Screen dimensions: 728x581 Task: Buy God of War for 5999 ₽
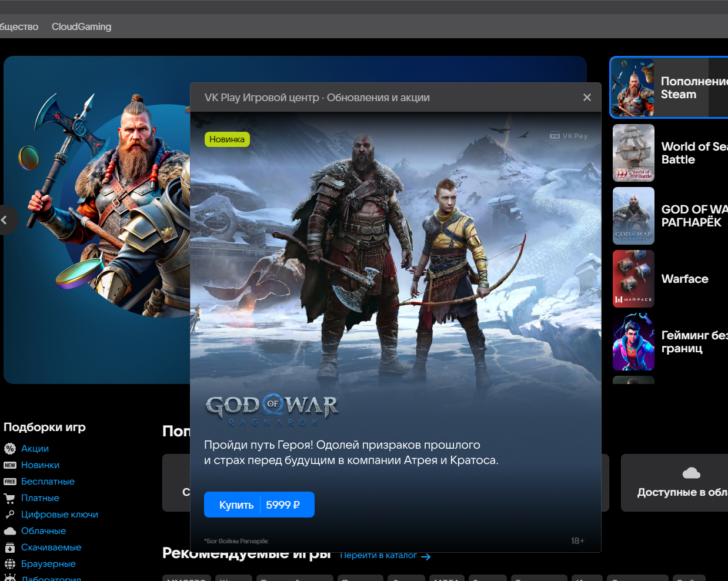coord(259,505)
